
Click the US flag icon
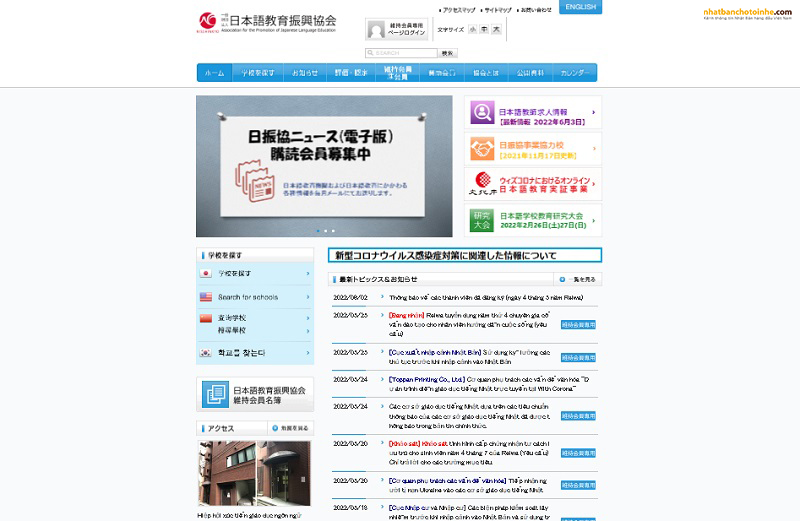point(206,297)
